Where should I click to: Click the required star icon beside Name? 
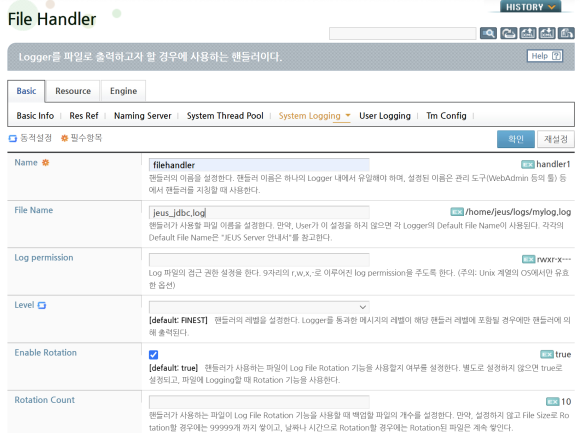(x=45, y=163)
